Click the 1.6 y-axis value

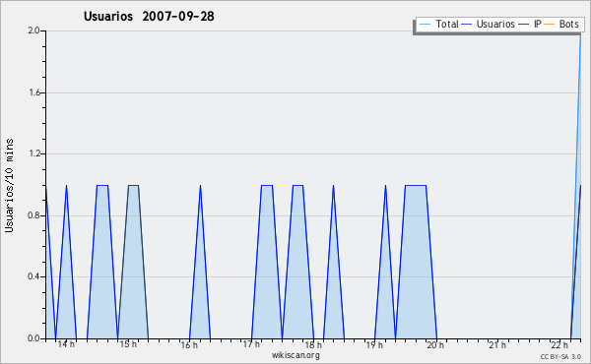click(x=33, y=92)
